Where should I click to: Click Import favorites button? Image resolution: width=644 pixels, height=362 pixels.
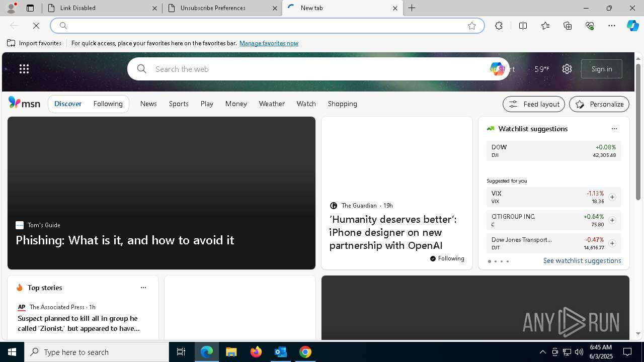point(34,43)
